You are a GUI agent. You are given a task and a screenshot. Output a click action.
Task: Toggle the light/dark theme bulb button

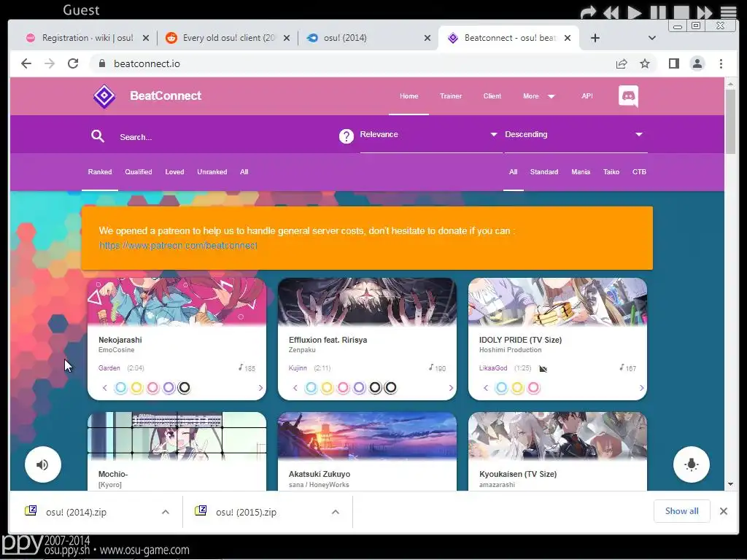pos(692,464)
